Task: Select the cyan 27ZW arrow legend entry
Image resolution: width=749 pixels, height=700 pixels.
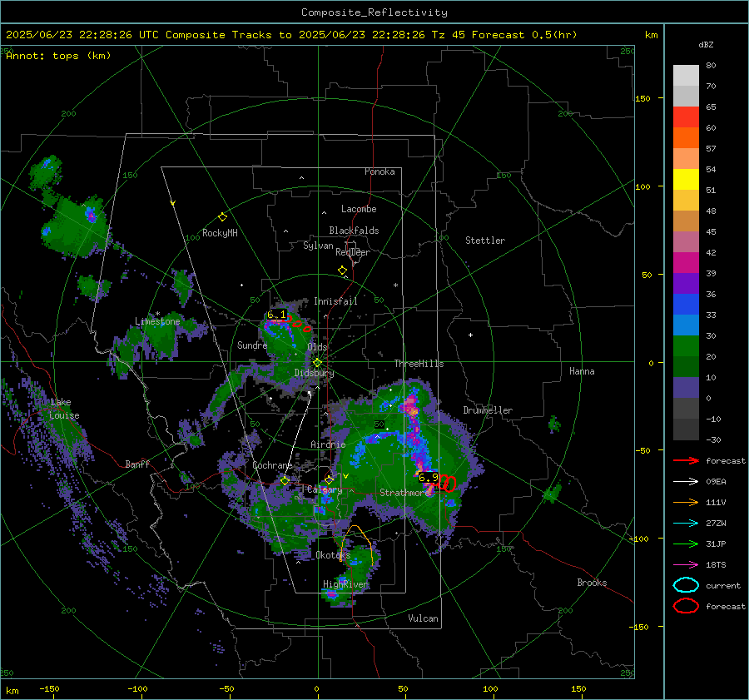Action: click(686, 524)
